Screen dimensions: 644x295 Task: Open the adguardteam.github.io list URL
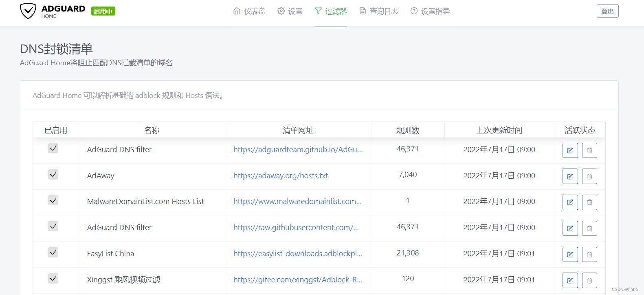[x=298, y=150]
